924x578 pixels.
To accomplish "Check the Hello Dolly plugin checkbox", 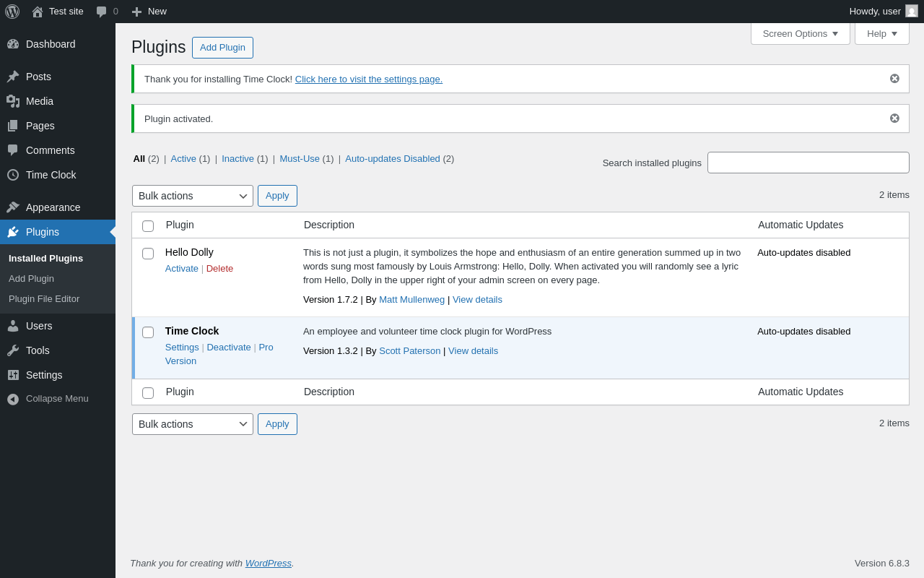I will pyautogui.click(x=148, y=254).
